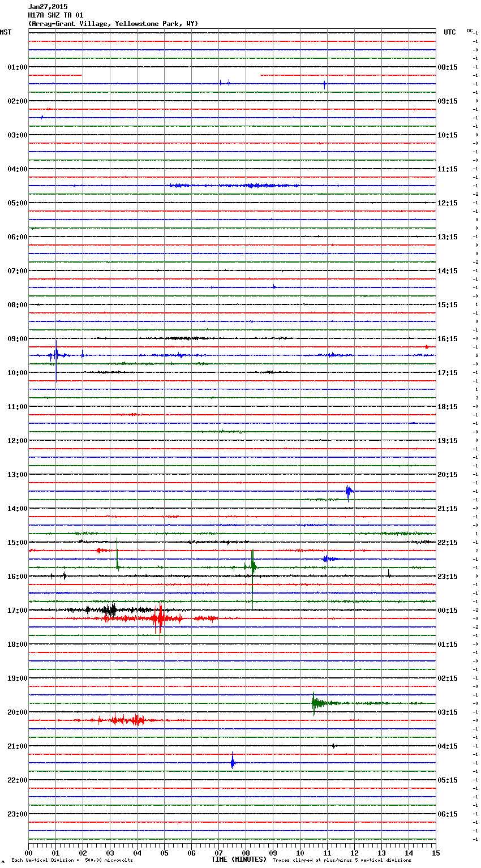The image size is (481, 868).
Task: Click the Traces clipped at plus/minus note
Action: (342, 860)
